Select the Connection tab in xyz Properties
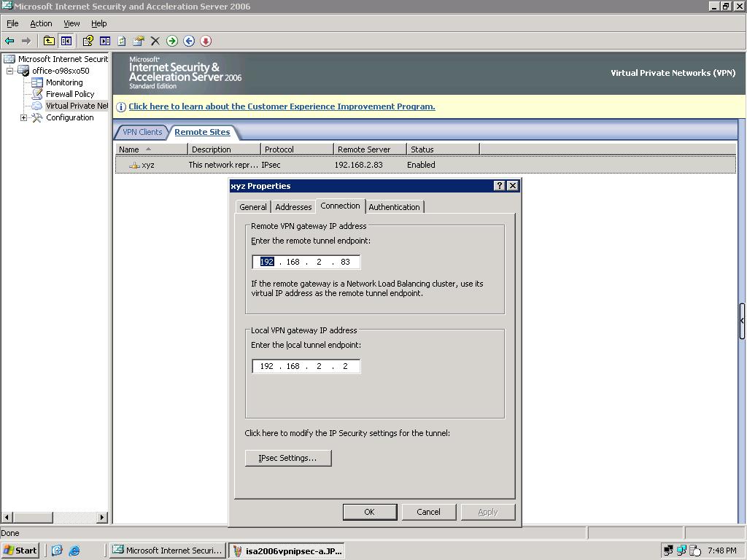Viewport: 747px width, 560px height. click(x=340, y=206)
